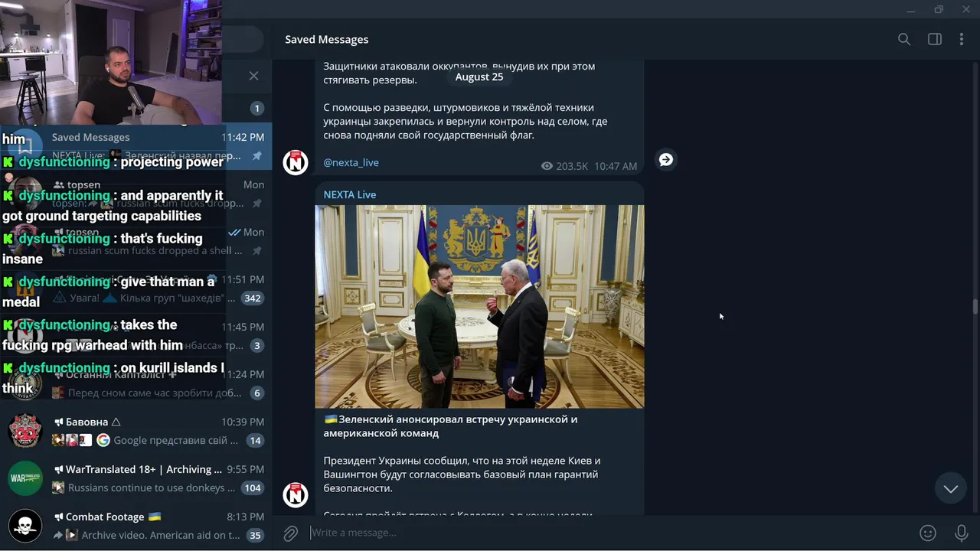
Task: Click the chat scrollbar thumb
Action: (975, 306)
